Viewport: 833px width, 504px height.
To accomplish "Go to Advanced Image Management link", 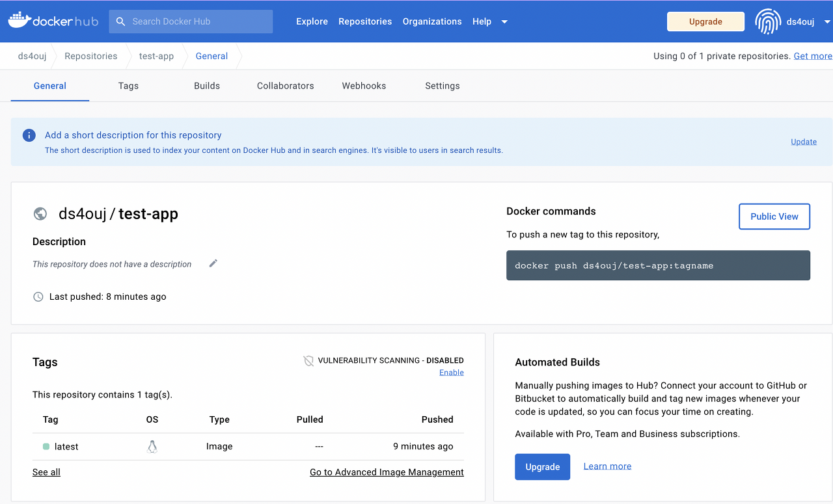I will pos(387,472).
